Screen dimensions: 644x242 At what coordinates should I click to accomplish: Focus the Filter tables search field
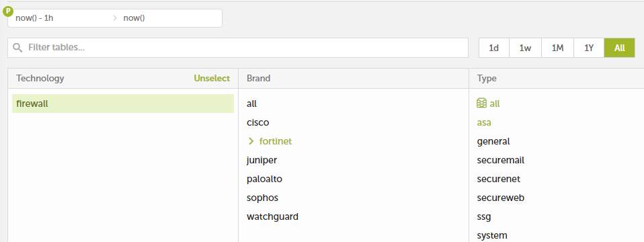click(238, 48)
